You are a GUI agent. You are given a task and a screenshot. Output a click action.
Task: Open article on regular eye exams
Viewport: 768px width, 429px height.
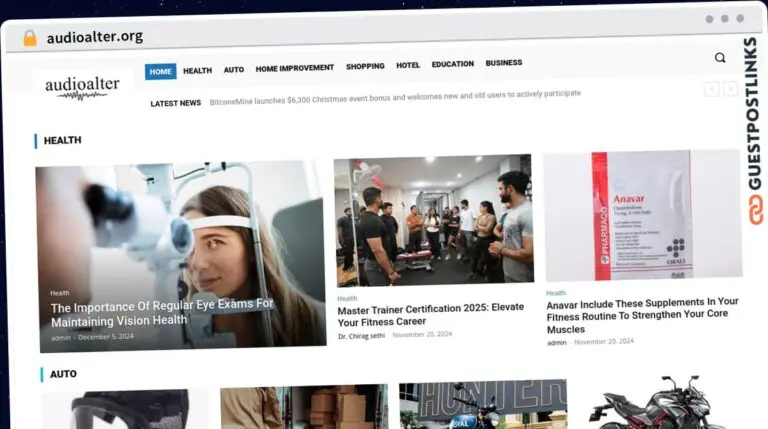pyautogui.click(x=162, y=313)
